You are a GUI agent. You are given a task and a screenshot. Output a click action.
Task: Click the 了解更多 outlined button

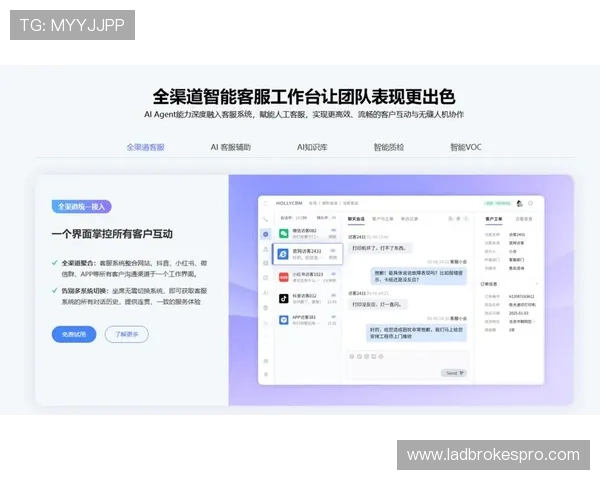[x=127, y=334]
